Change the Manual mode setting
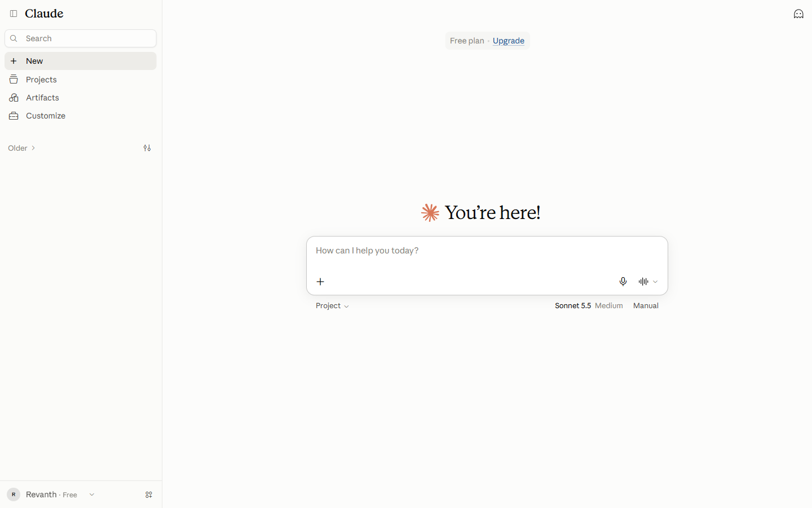 point(646,306)
